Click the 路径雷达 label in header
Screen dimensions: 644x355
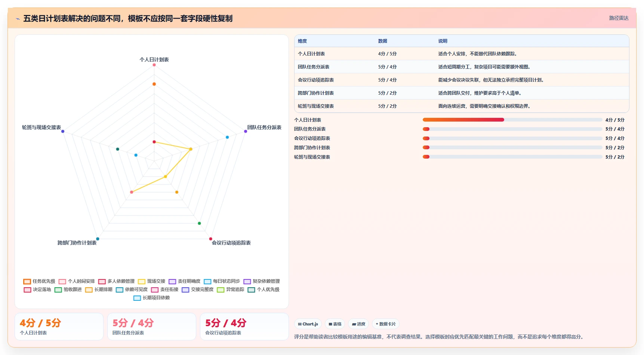[619, 18]
